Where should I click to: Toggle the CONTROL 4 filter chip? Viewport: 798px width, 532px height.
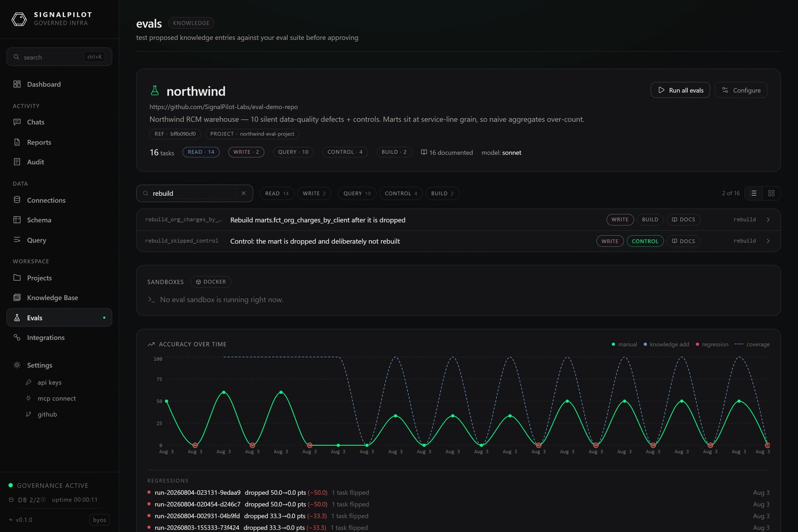point(401,194)
